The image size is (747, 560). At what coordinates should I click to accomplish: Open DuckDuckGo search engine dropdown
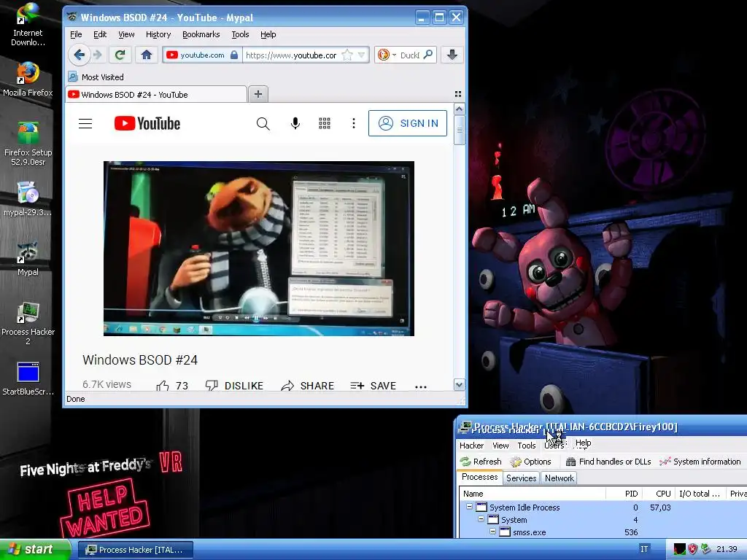pyautogui.click(x=394, y=55)
